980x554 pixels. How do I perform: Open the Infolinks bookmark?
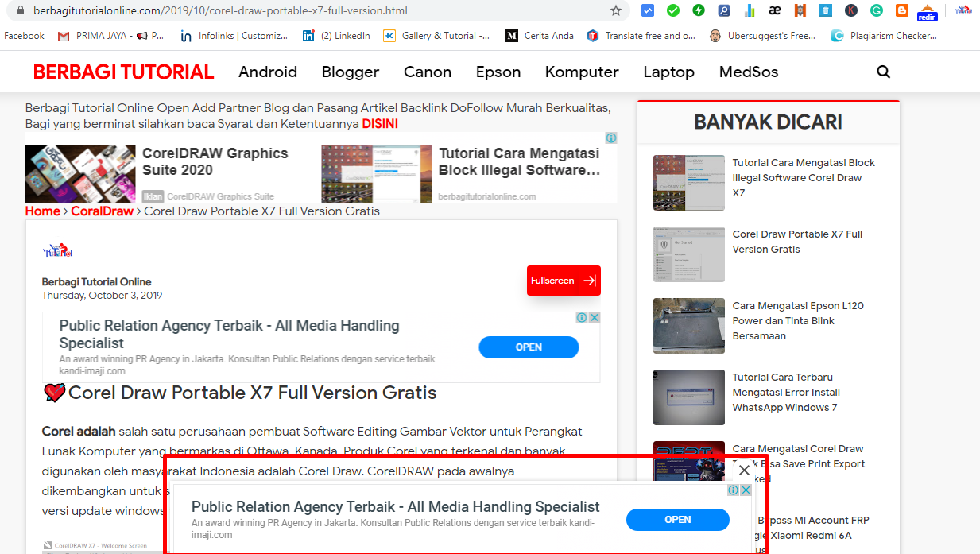(234, 36)
